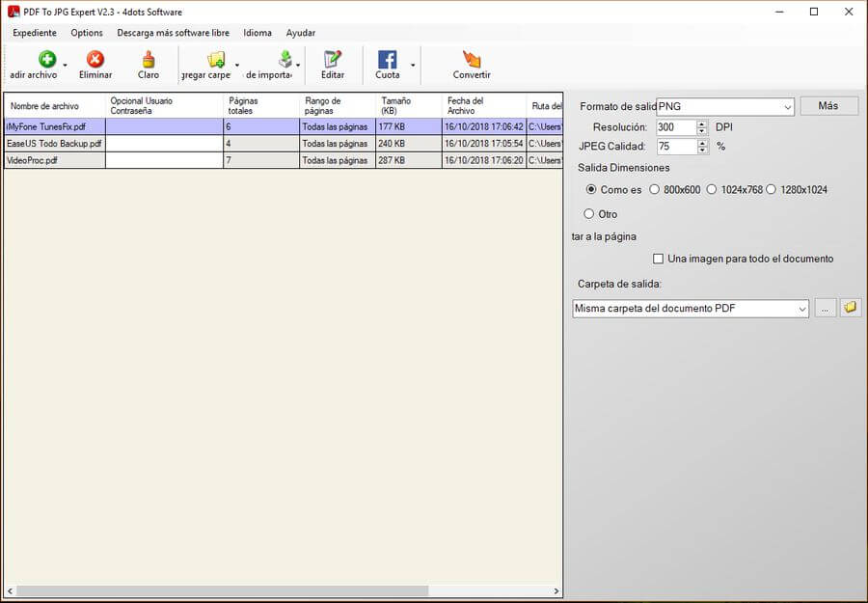
Task: Select the Como es radio button
Action: pyautogui.click(x=590, y=189)
